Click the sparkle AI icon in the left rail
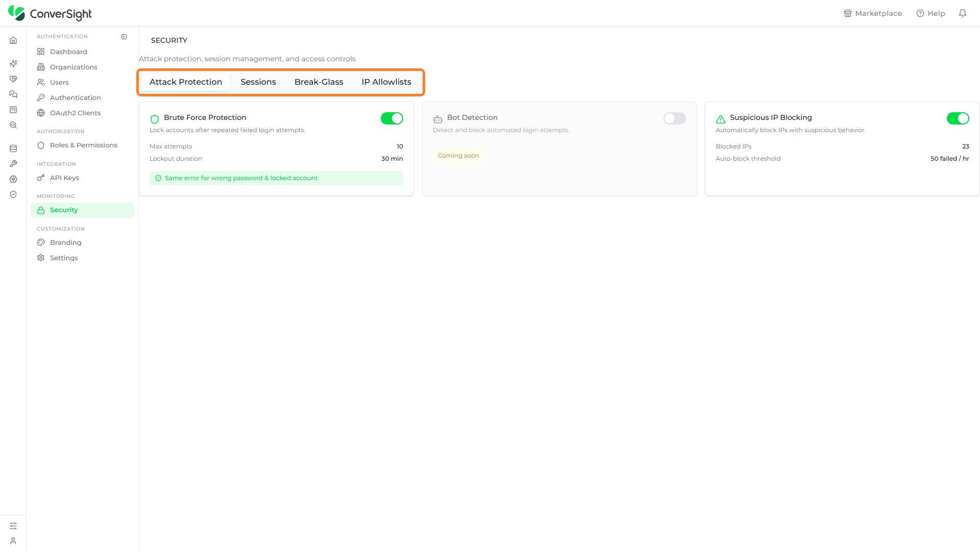 13,64
